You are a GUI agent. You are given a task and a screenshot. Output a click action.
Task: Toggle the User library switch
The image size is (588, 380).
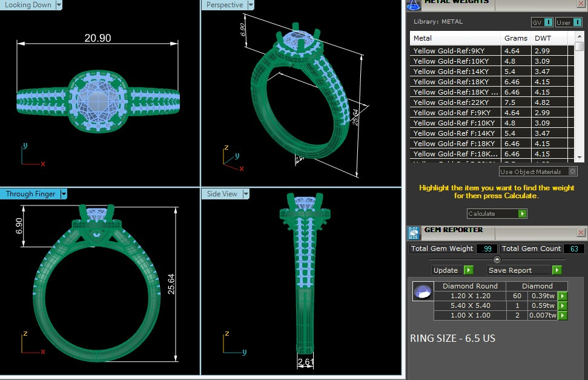pos(578,22)
